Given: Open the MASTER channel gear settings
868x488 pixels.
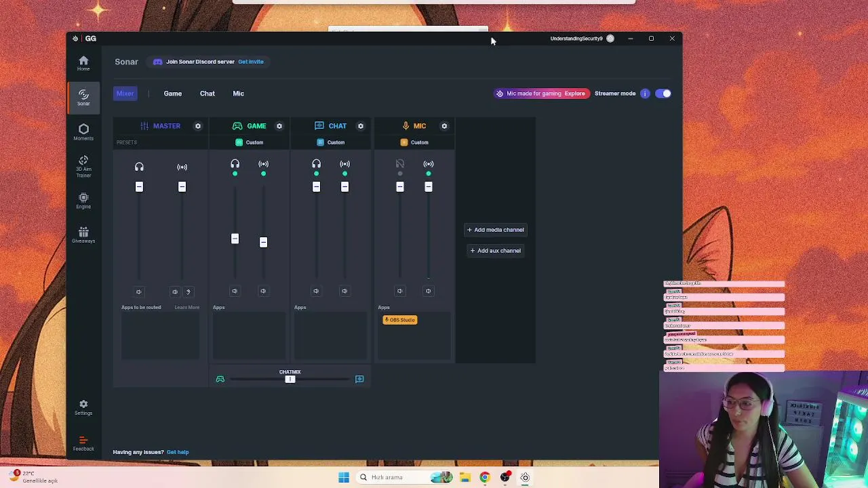Looking at the screenshot, I should (198, 126).
